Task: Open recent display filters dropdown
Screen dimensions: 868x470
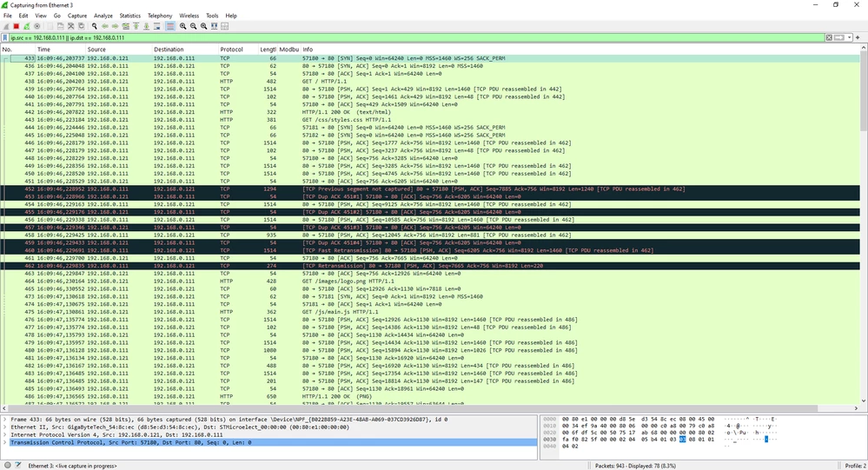Action: click(x=849, y=37)
